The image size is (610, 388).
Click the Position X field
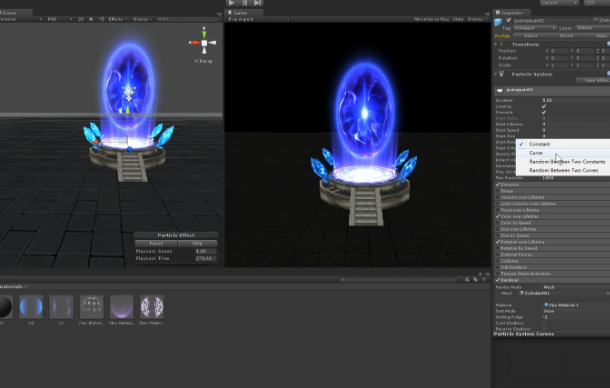559,51
